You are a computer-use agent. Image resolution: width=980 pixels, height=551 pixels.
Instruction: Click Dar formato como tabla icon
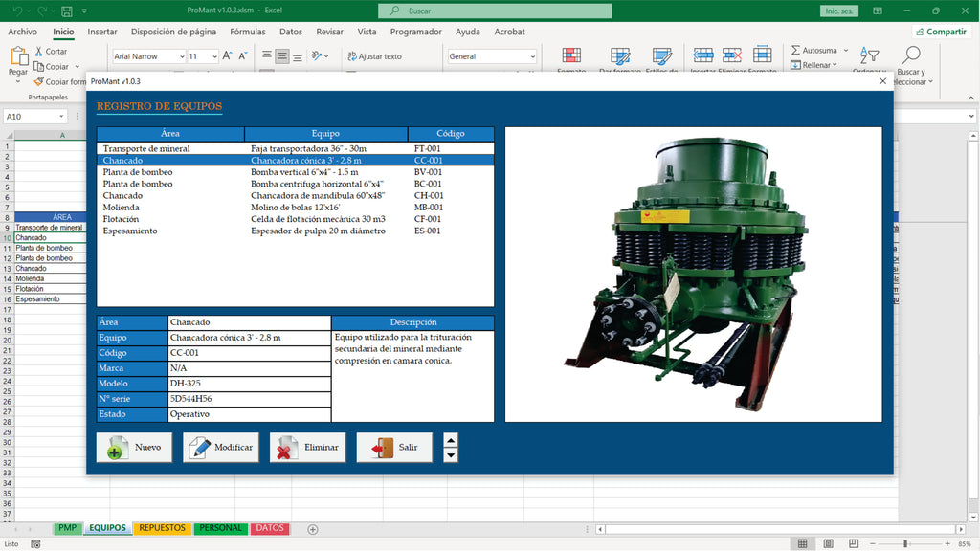click(620, 56)
